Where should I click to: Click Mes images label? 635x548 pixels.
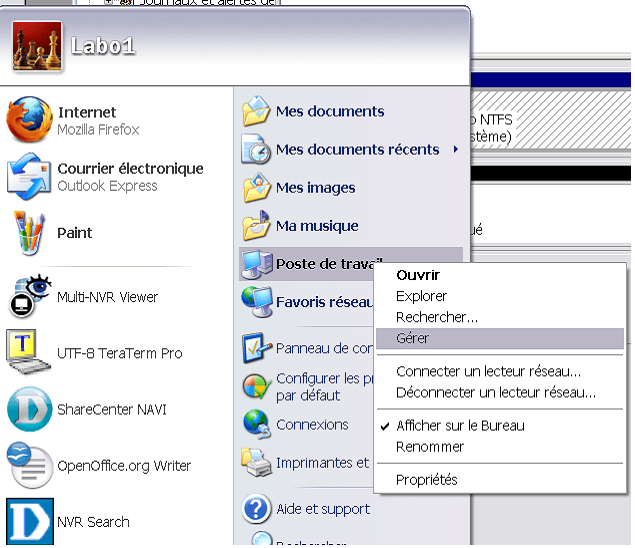[315, 188]
